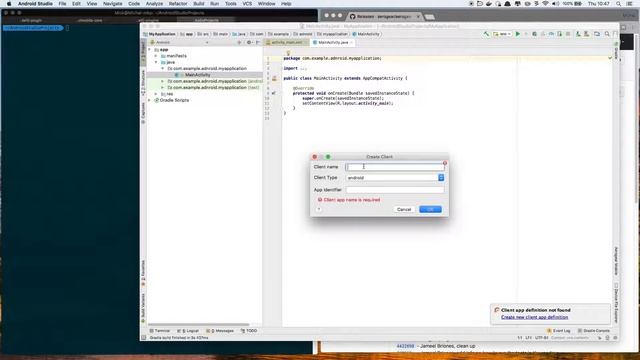
Task: Click the Make Project hammer icon
Action: 486,34
